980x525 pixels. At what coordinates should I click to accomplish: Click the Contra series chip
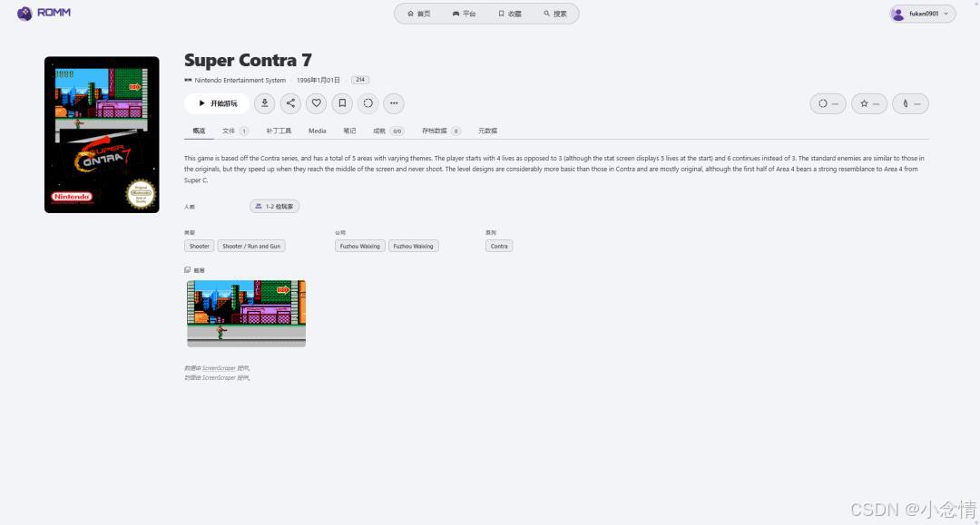coord(499,246)
